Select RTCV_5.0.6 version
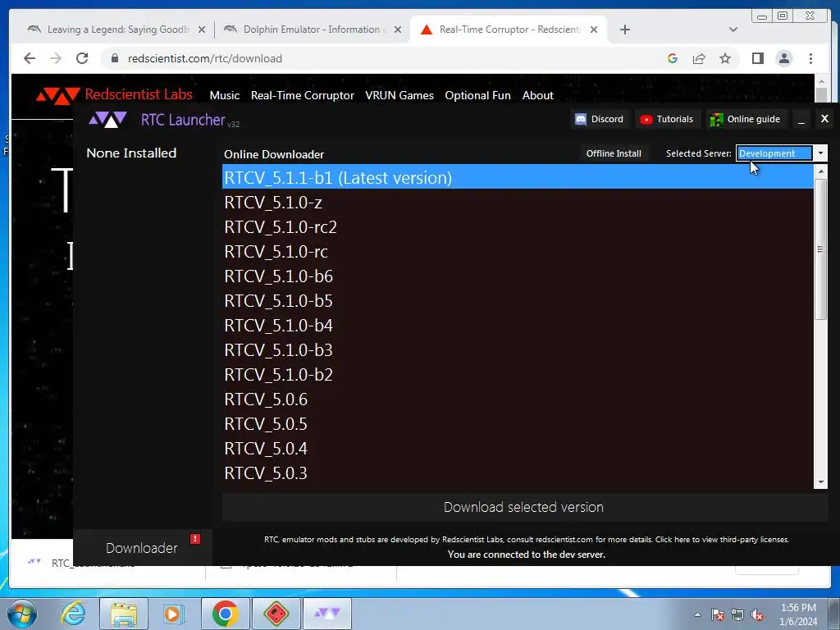The image size is (840, 630). coord(518,399)
